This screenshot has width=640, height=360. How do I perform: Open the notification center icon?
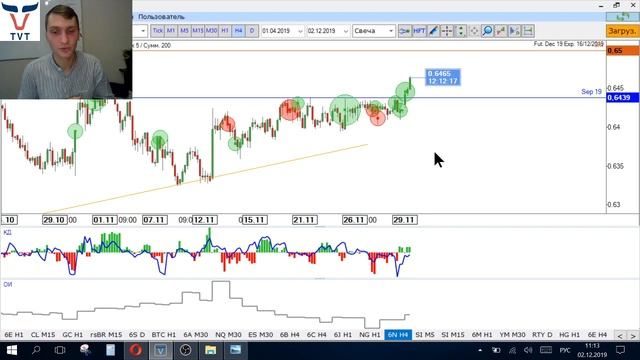click(620, 350)
